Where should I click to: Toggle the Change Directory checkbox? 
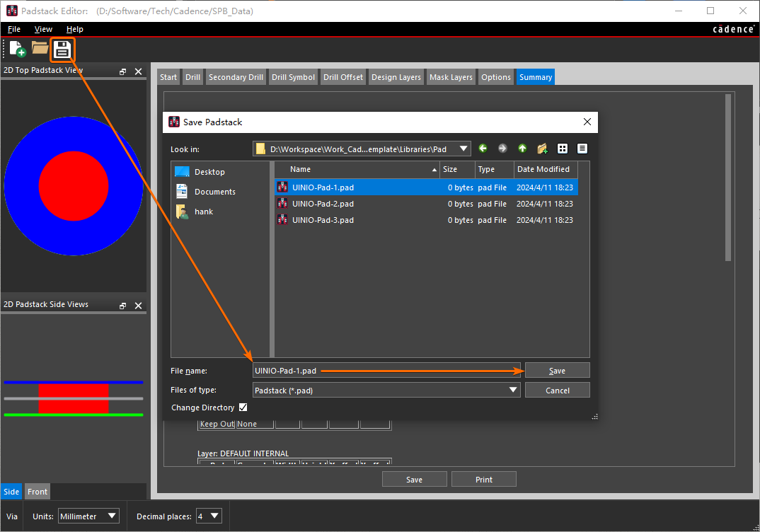(243, 407)
